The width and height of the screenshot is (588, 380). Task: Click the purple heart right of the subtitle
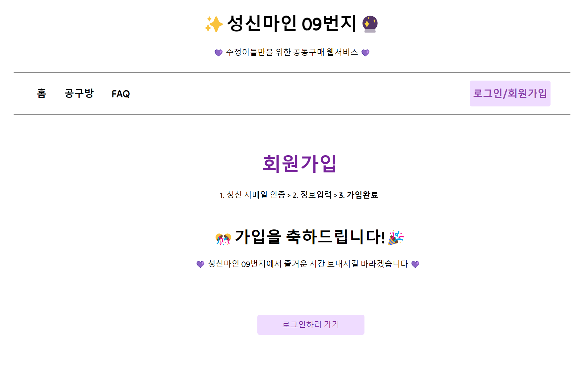[x=366, y=52]
